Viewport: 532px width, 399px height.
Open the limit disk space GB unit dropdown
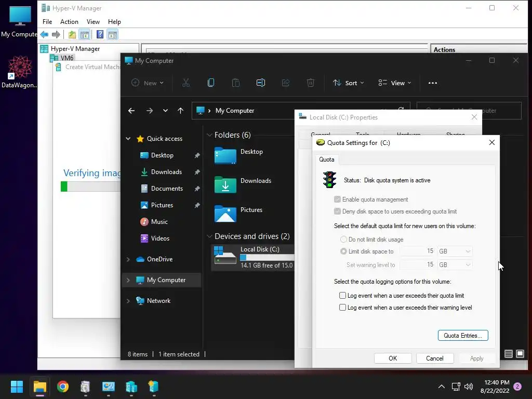455,251
